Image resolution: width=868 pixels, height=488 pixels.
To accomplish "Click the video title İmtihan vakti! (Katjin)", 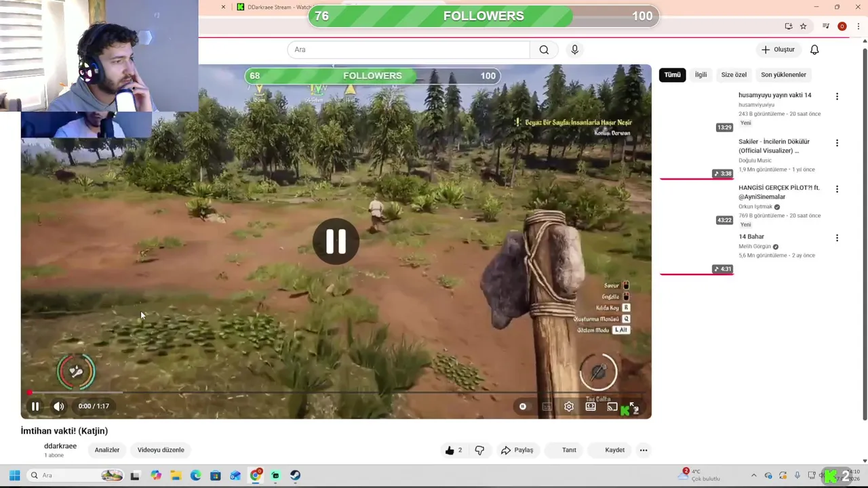I will coord(64,431).
